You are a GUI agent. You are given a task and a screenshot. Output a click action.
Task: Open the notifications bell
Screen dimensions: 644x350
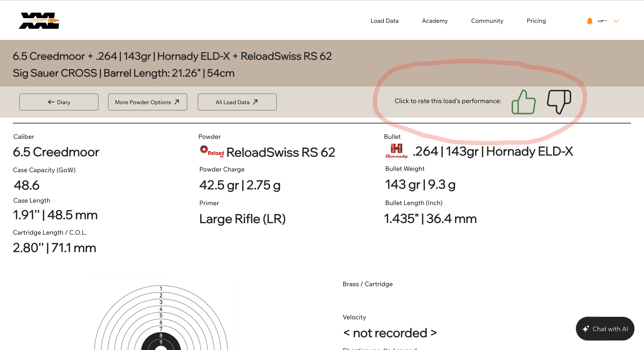coord(589,21)
